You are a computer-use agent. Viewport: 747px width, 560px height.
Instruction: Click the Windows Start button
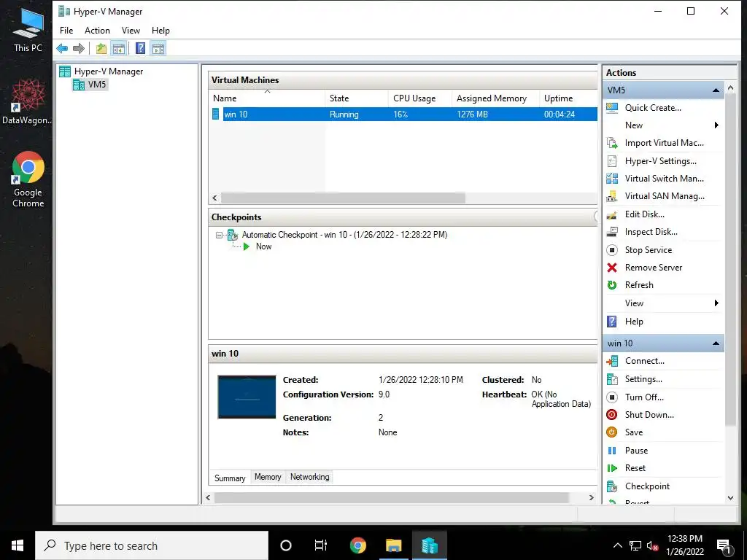click(x=18, y=545)
